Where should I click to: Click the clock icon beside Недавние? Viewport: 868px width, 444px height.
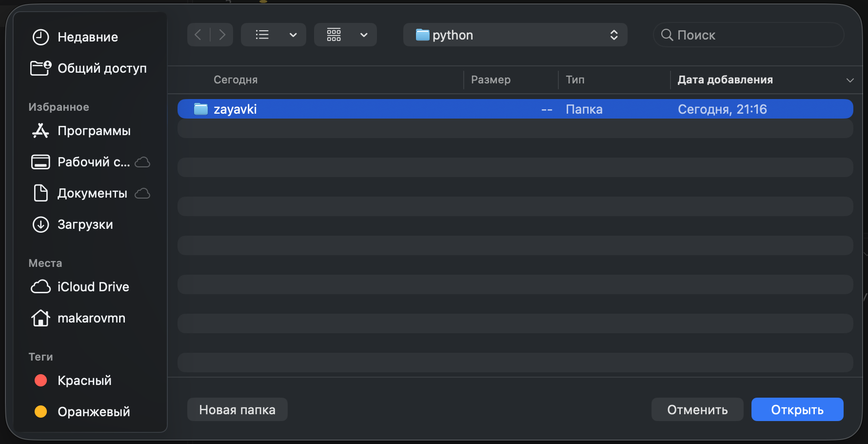click(40, 37)
